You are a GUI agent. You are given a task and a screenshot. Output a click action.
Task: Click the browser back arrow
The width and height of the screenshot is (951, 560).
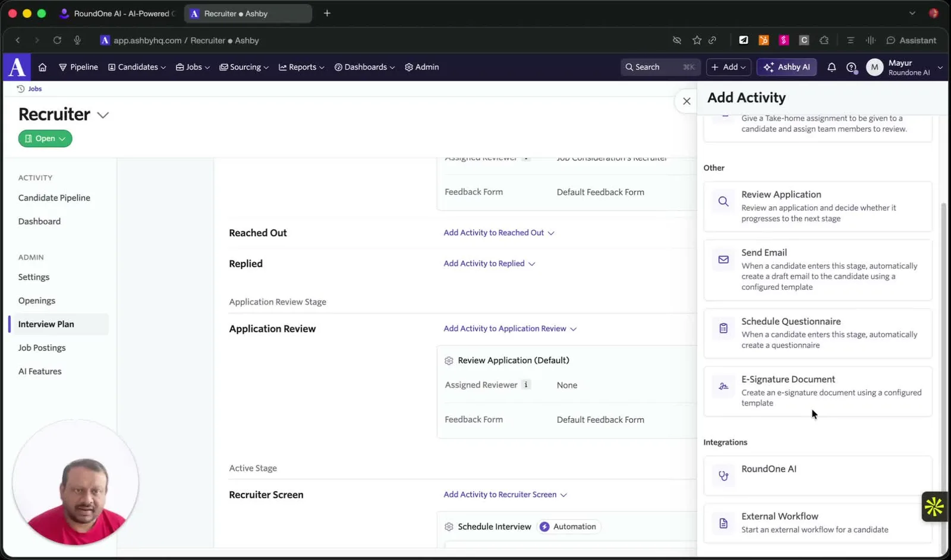(18, 40)
